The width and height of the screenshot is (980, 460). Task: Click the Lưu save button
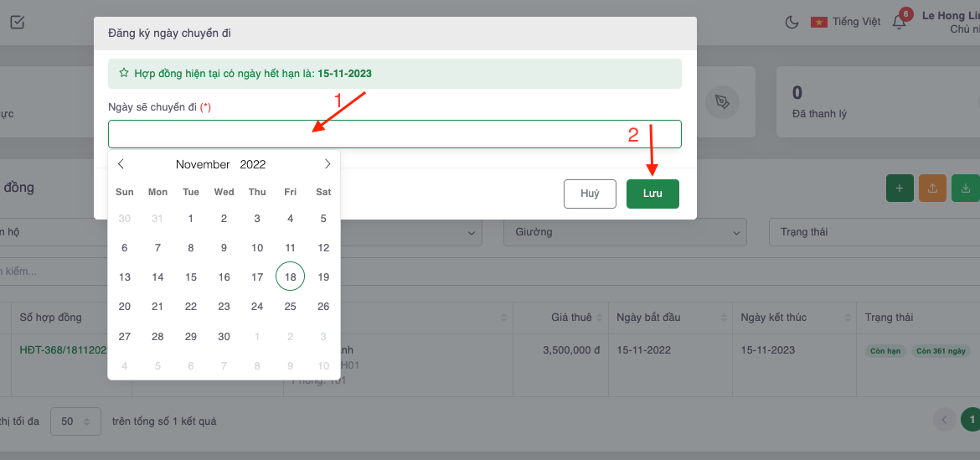pos(652,194)
